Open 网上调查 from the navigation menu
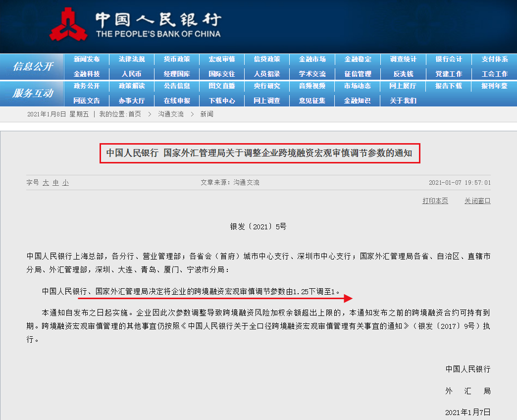The width and height of the screenshot is (517, 420). tap(267, 100)
